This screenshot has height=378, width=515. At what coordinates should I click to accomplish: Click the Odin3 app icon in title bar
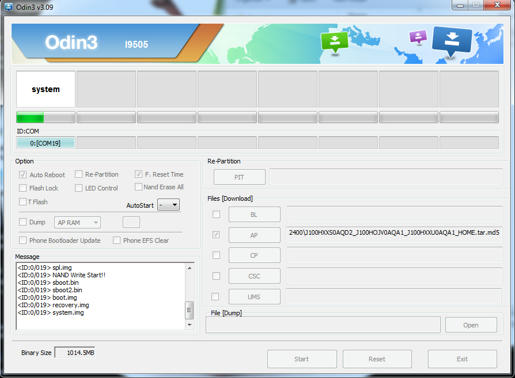(x=8, y=6)
